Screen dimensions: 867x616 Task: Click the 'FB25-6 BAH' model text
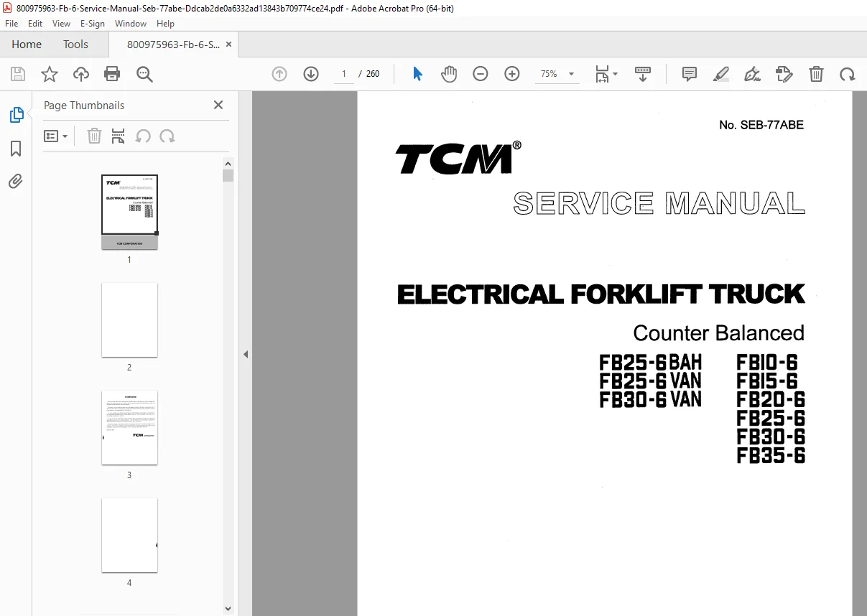tap(651, 362)
